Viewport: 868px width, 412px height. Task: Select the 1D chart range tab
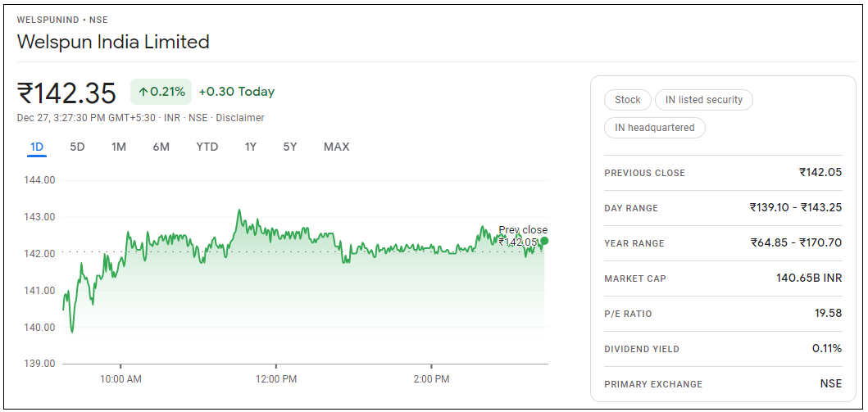click(x=37, y=147)
